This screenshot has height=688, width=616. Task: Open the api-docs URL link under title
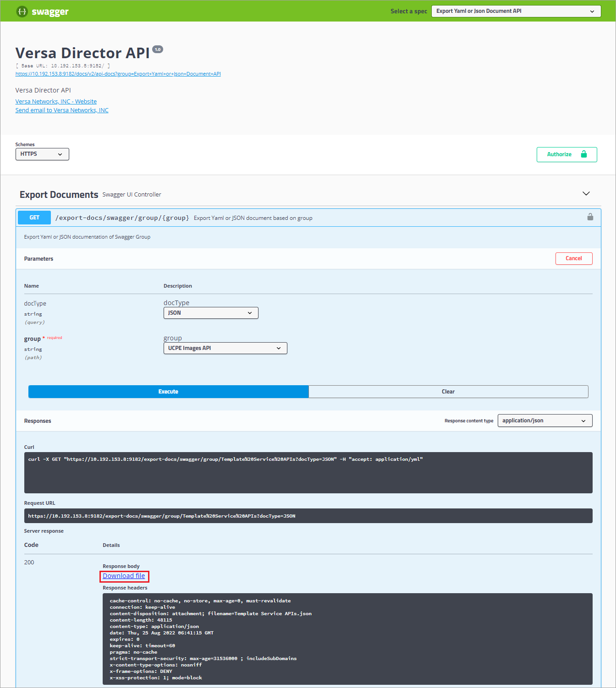point(118,74)
